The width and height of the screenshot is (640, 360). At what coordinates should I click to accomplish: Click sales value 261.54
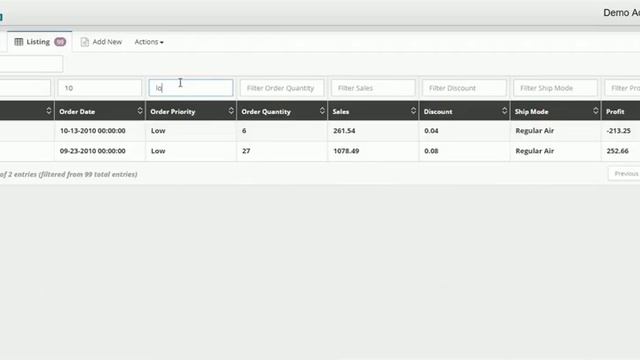344,131
